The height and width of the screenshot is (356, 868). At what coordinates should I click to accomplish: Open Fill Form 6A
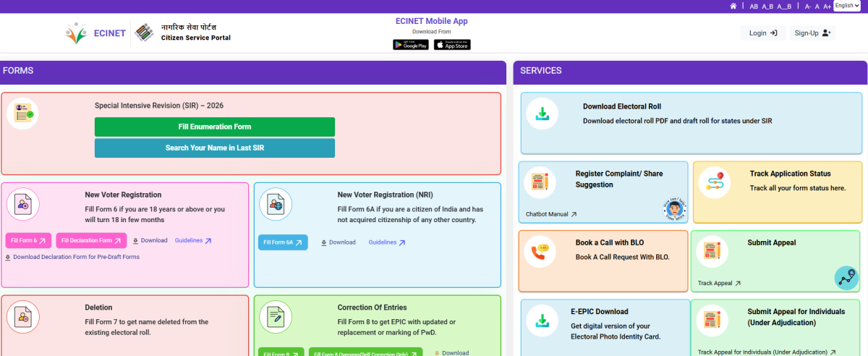[x=283, y=242]
